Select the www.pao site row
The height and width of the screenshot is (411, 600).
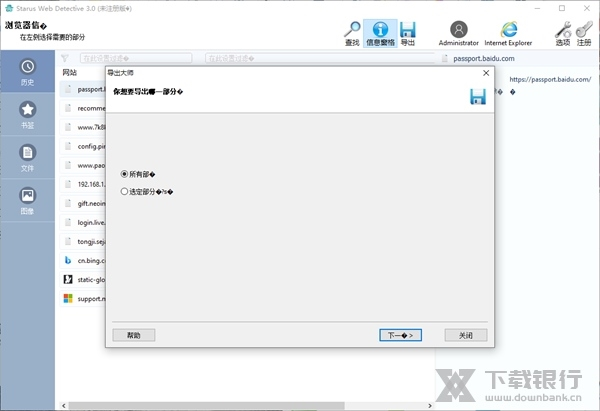tap(83, 165)
